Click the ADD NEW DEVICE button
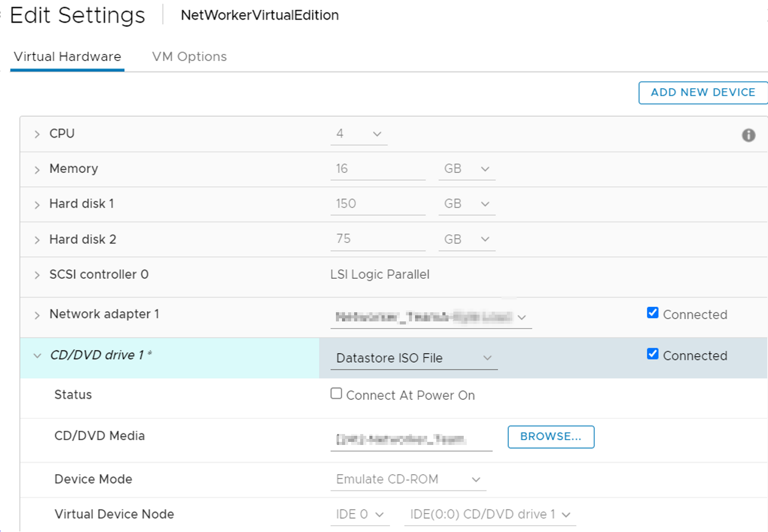768x532 pixels. pyautogui.click(x=702, y=93)
